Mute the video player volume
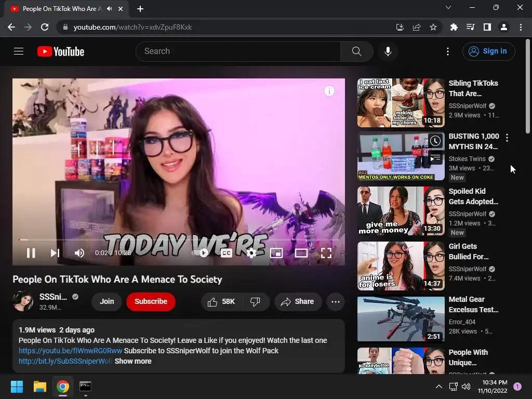The width and height of the screenshot is (532, 399). (79, 253)
